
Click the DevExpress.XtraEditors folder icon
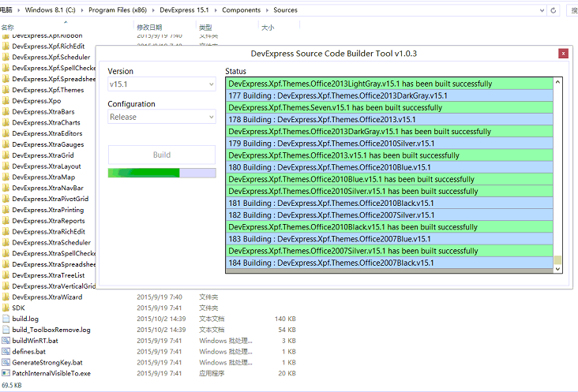click(x=6, y=133)
